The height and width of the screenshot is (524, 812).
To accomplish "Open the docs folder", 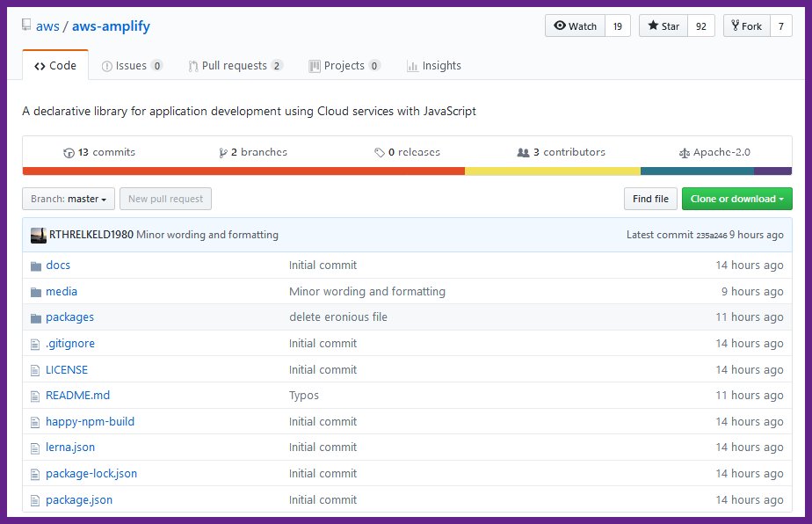I will 58,266.
